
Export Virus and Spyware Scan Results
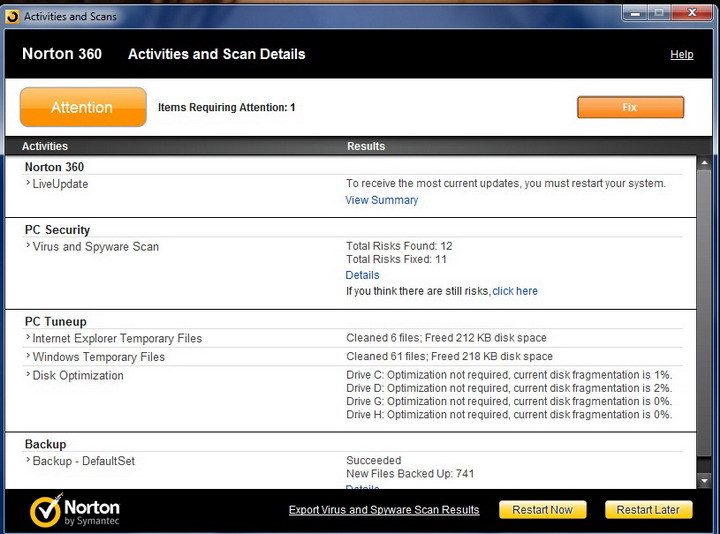(384, 510)
